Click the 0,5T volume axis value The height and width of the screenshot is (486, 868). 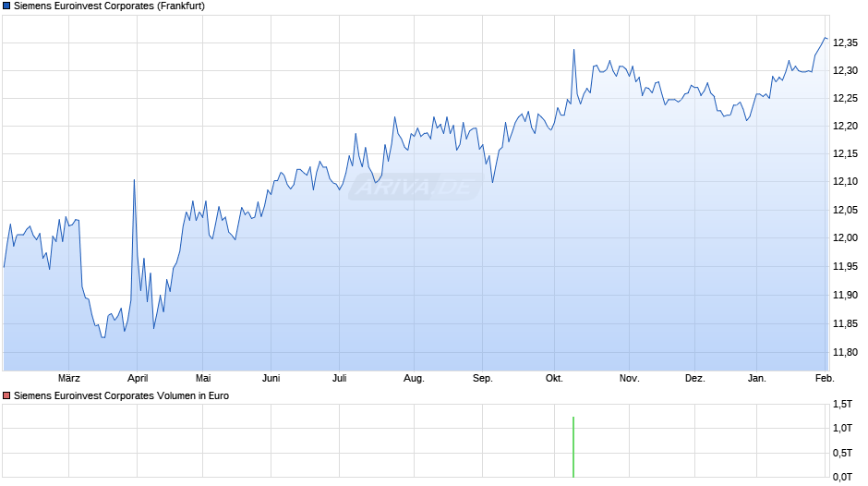pos(842,453)
